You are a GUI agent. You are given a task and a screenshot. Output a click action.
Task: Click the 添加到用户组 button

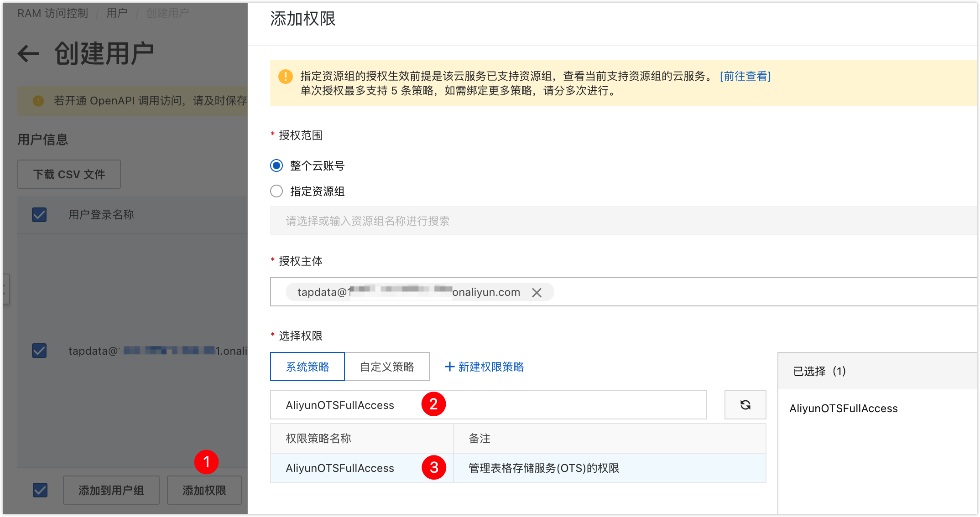click(x=111, y=490)
